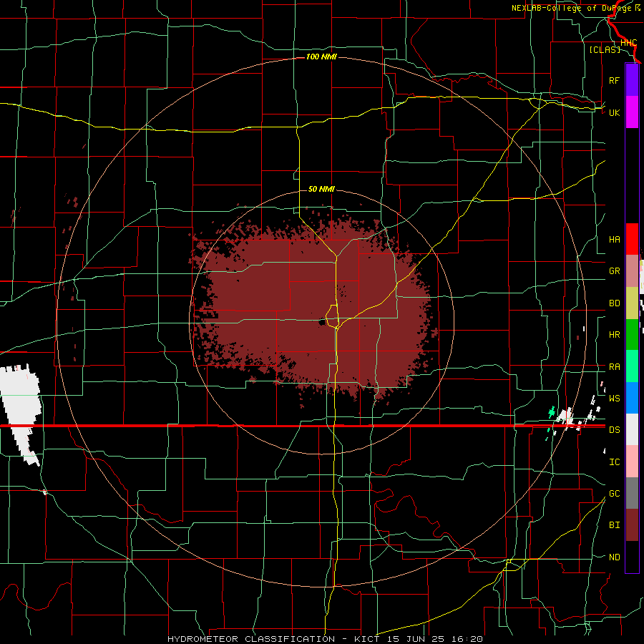The image size is (644, 644).
Task: Select the olive yellow BD legend swatch
Action: (x=632, y=303)
